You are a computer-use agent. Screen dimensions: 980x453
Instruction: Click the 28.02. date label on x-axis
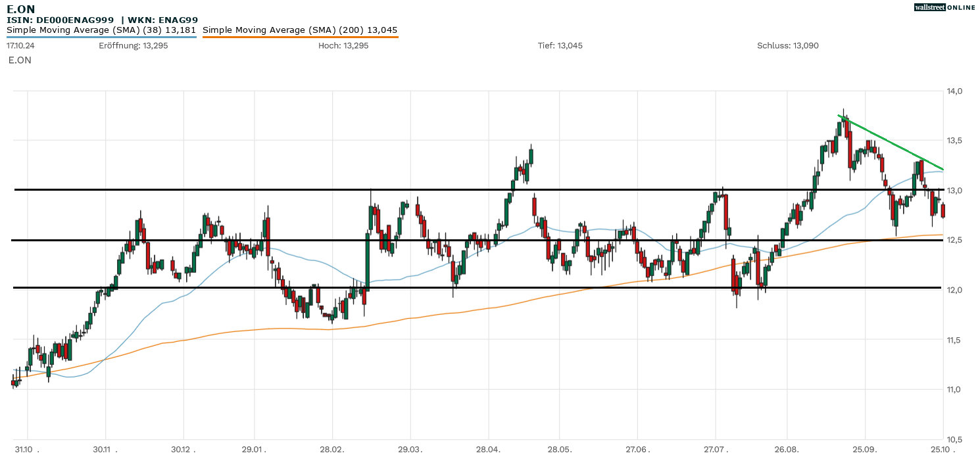point(332,447)
